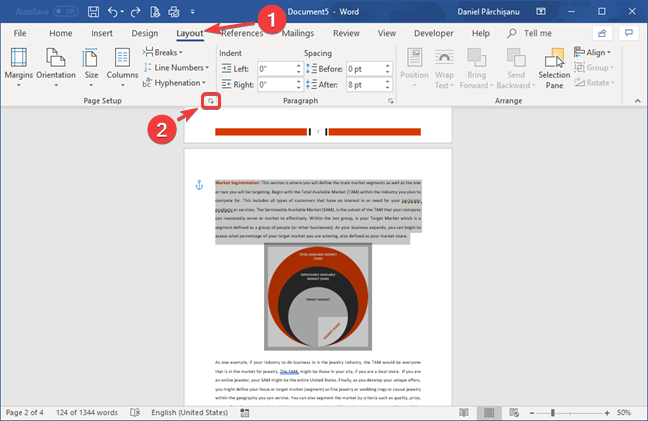Screen dimensions: 648x421
Task: Click the English (United States) language button
Action: [x=189, y=412]
